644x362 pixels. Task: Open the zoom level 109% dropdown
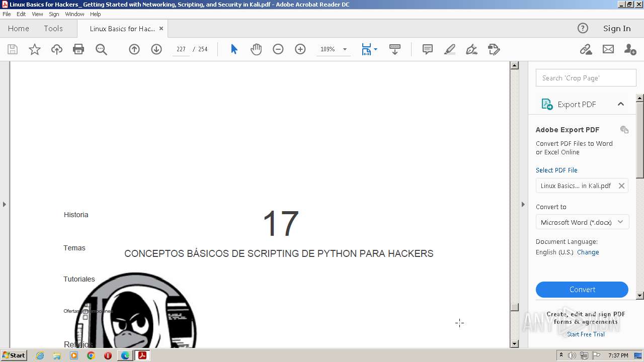[345, 49]
